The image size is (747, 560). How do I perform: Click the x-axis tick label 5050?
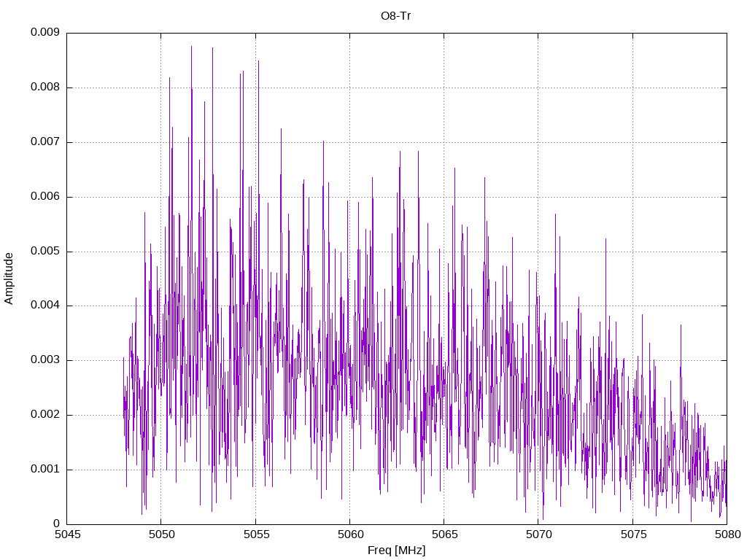161,534
